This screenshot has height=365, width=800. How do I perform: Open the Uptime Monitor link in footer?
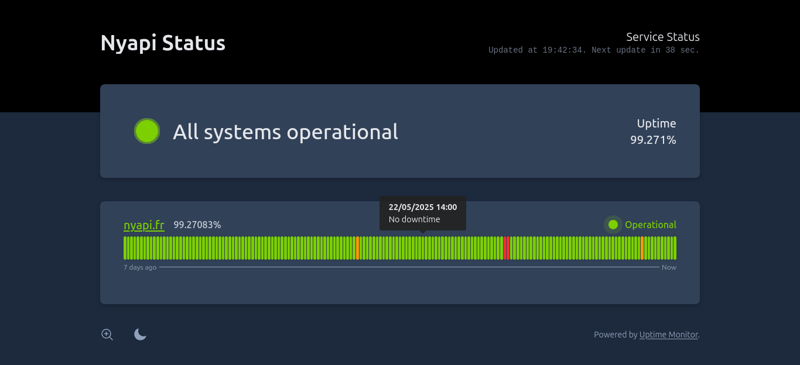[668, 335]
